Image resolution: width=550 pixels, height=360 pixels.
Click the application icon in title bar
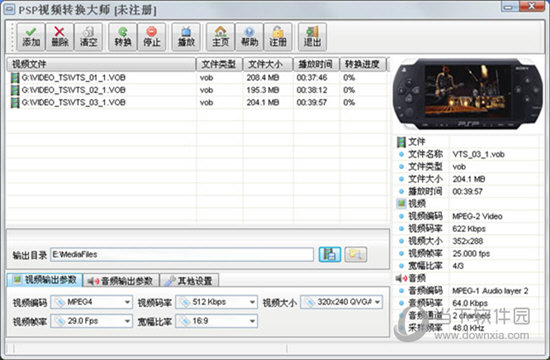[9, 9]
